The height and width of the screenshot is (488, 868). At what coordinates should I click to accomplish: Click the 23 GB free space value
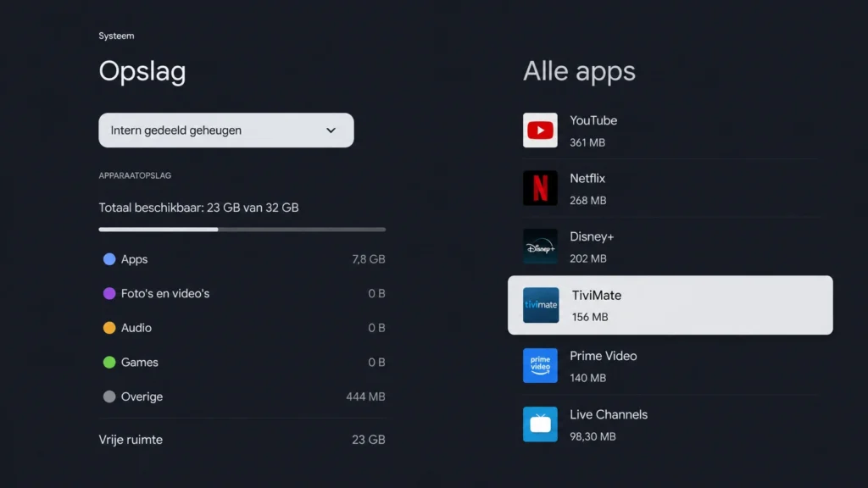368,440
